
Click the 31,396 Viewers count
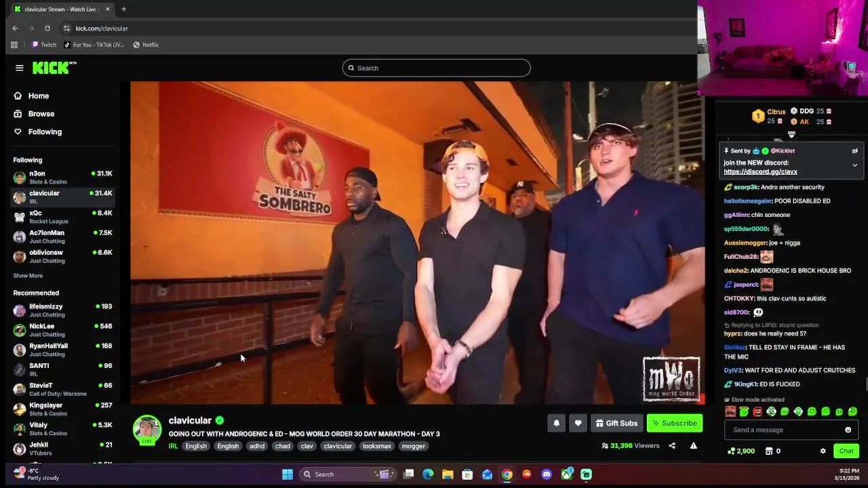click(631, 445)
